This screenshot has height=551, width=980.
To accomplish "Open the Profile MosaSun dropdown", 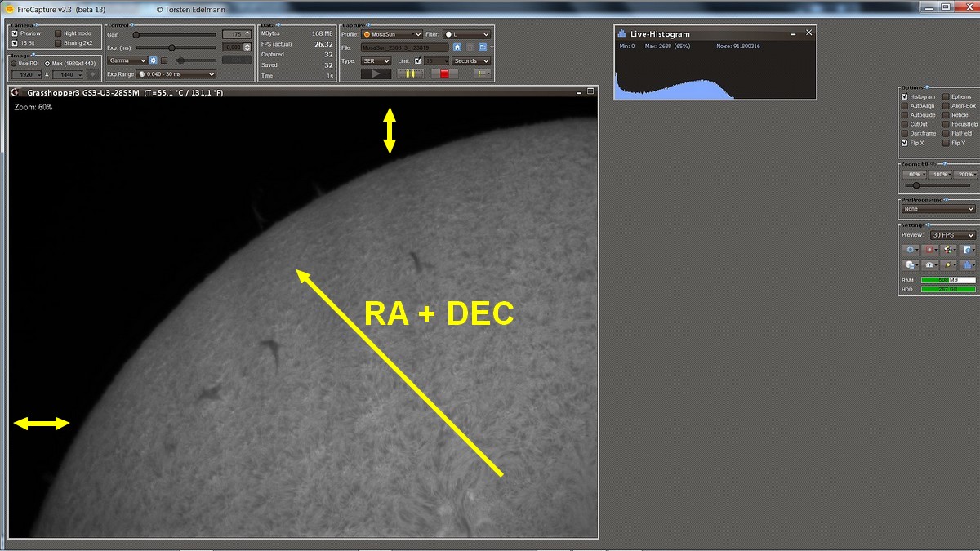I will pyautogui.click(x=392, y=34).
